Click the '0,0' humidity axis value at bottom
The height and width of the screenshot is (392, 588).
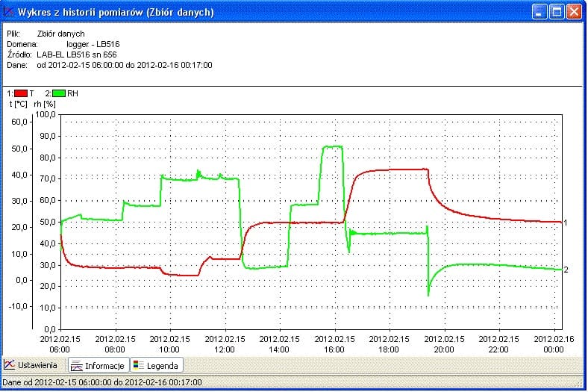click(50, 329)
